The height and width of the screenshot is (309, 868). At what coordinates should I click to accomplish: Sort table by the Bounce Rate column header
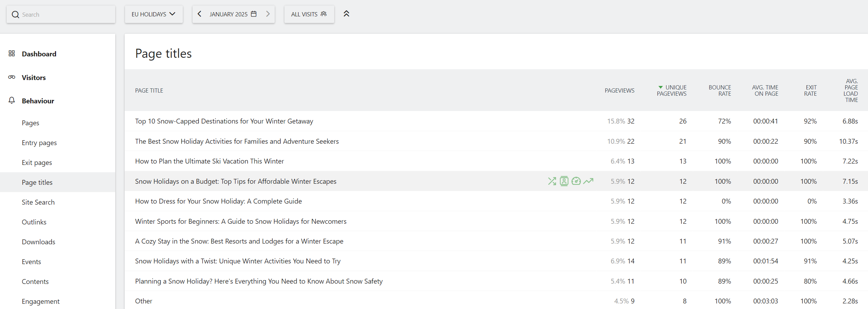(720, 90)
